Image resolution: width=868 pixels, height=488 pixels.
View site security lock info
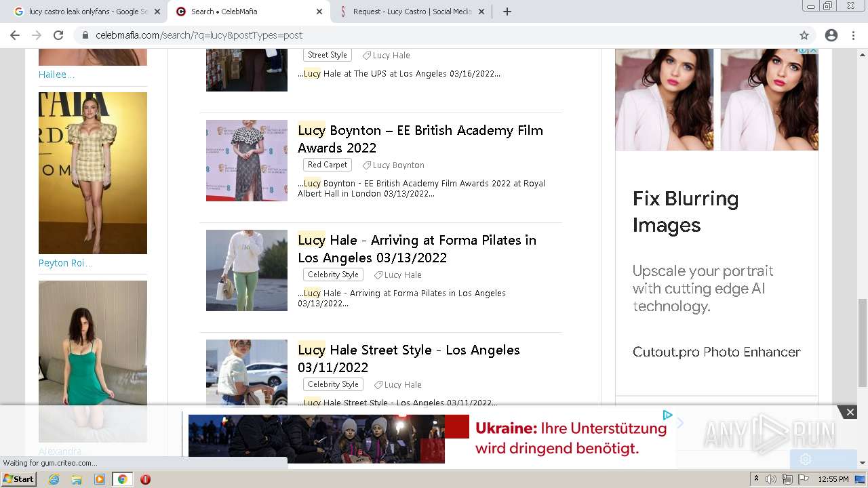click(85, 35)
